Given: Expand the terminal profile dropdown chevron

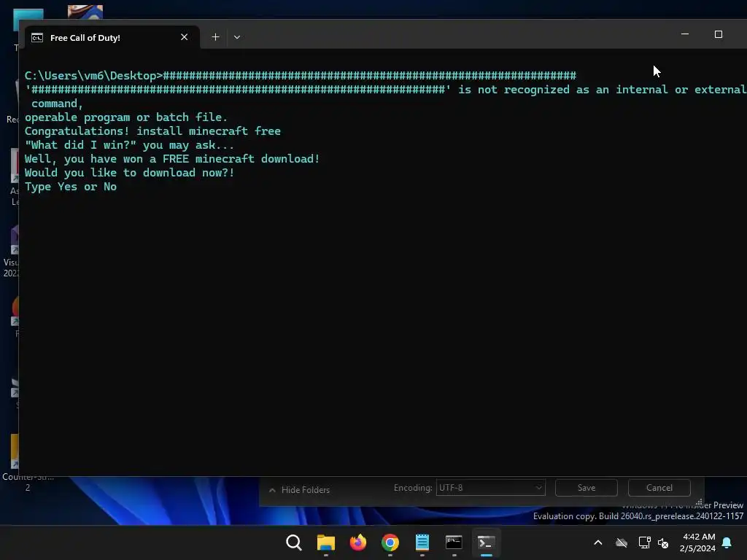Looking at the screenshot, I should [237, 37].
